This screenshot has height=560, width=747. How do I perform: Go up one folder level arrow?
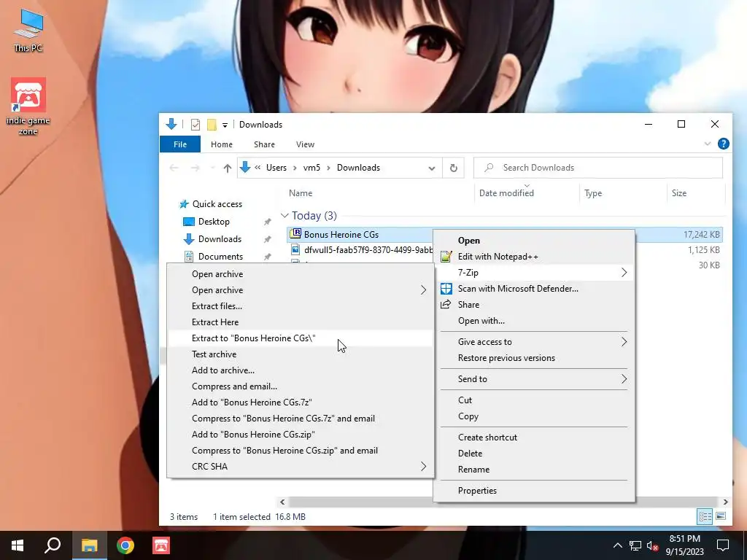(x=228, y=168)
